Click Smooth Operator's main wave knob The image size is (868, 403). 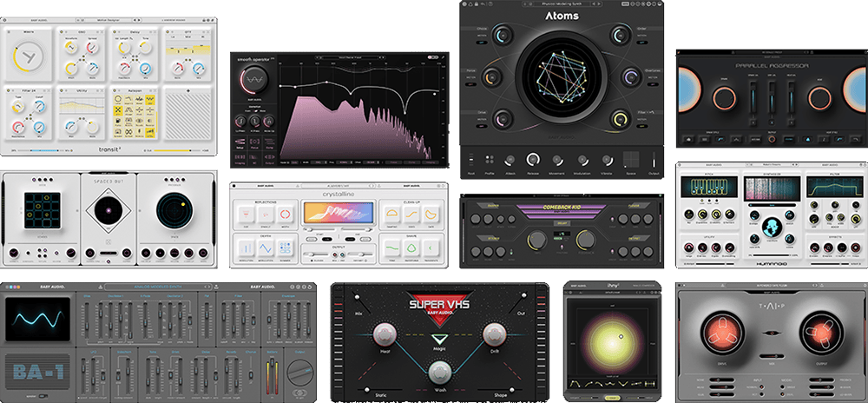tap(254, 79)
